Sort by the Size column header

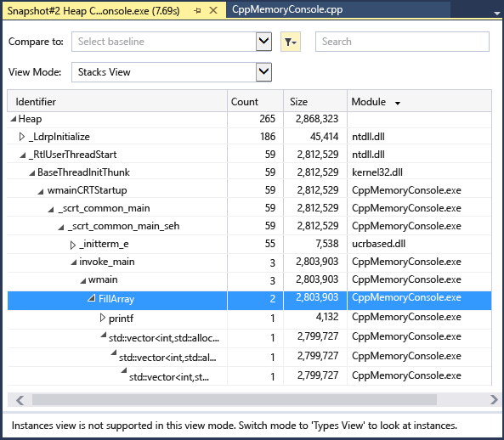(315, 101)
